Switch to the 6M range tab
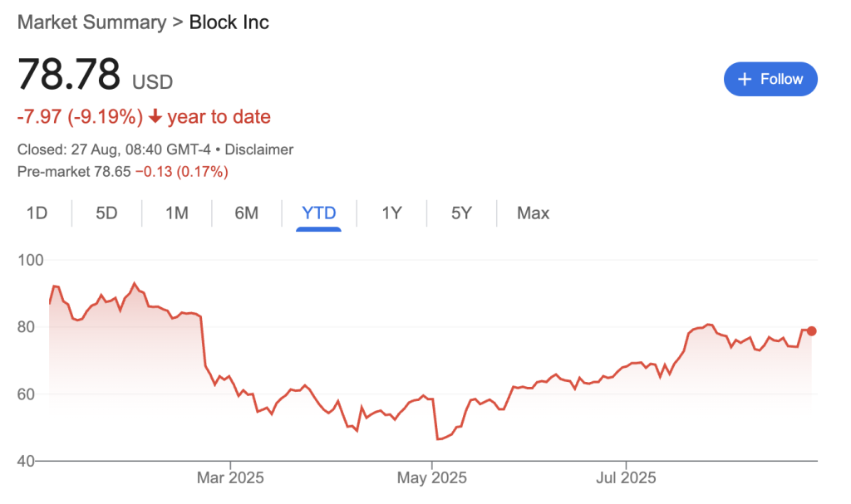Screen dimensions: 851x504 tap(246, 213)
